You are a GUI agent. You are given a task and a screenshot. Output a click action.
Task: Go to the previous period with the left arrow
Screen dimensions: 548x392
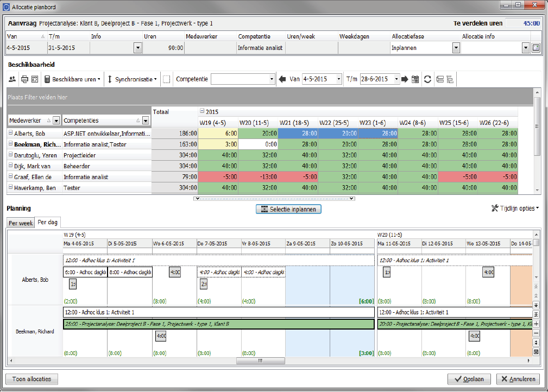(282, 79)
